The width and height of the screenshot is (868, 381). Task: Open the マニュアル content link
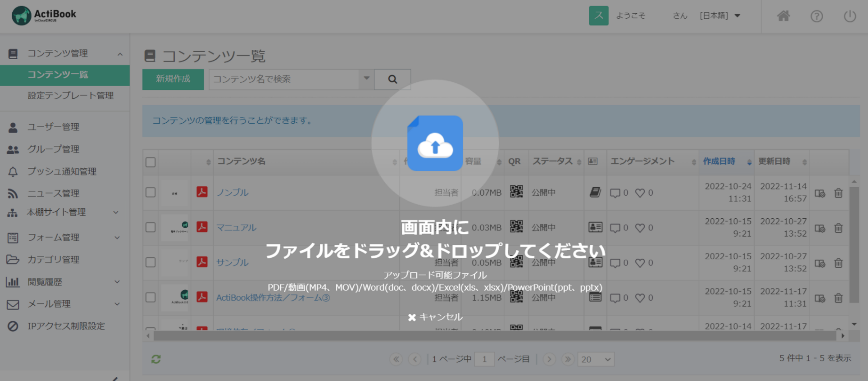point(236,227)
